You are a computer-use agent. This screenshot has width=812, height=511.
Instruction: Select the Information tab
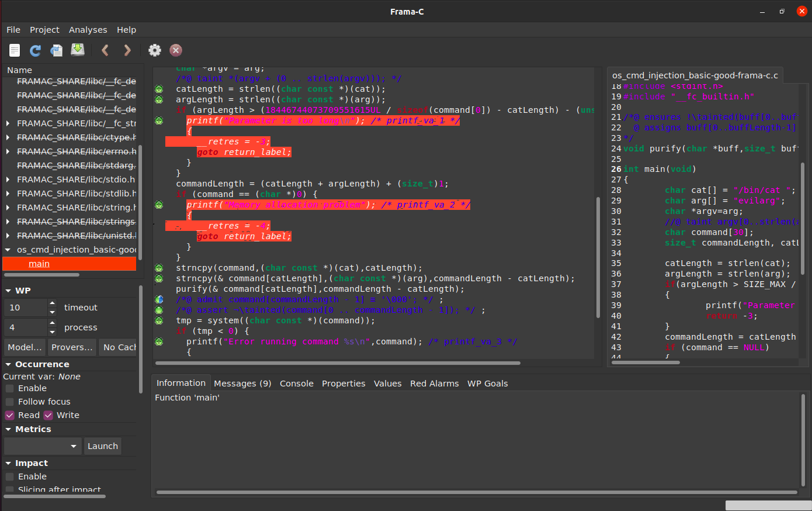(x=181, y=383)
